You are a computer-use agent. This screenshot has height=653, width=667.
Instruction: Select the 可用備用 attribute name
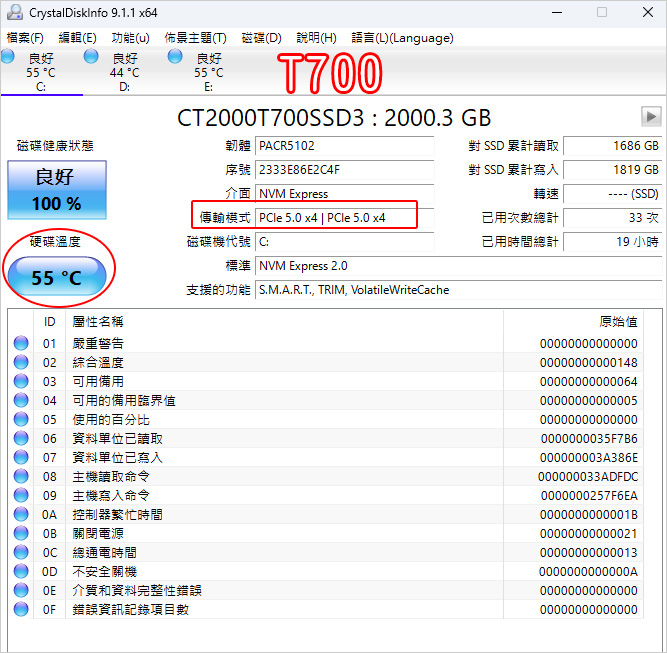click(x=98, y=381)
